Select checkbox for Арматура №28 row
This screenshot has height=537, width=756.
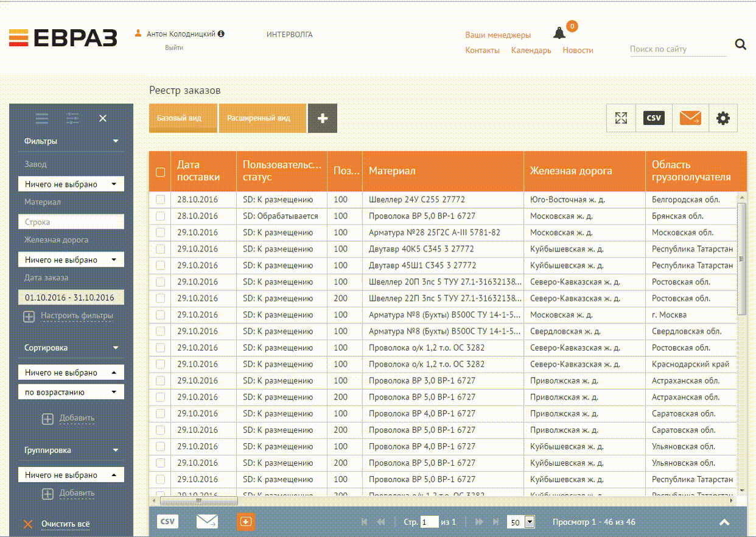[160, 233]
